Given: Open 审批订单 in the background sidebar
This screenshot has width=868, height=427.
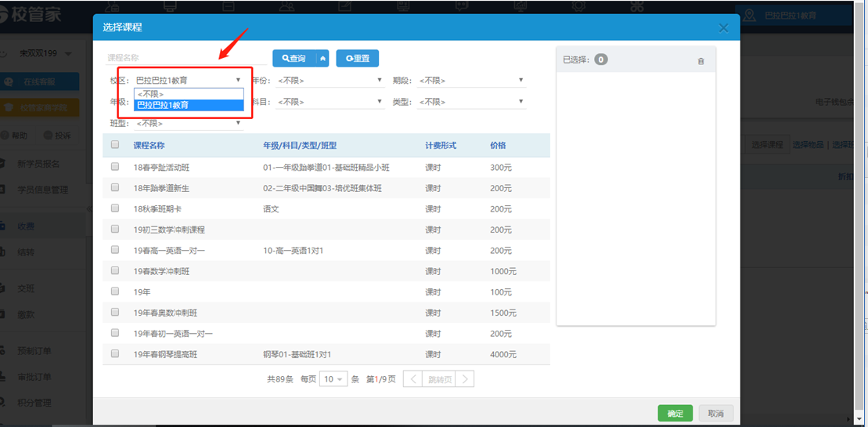Looking at the screenshot, I should click(34, 377).
